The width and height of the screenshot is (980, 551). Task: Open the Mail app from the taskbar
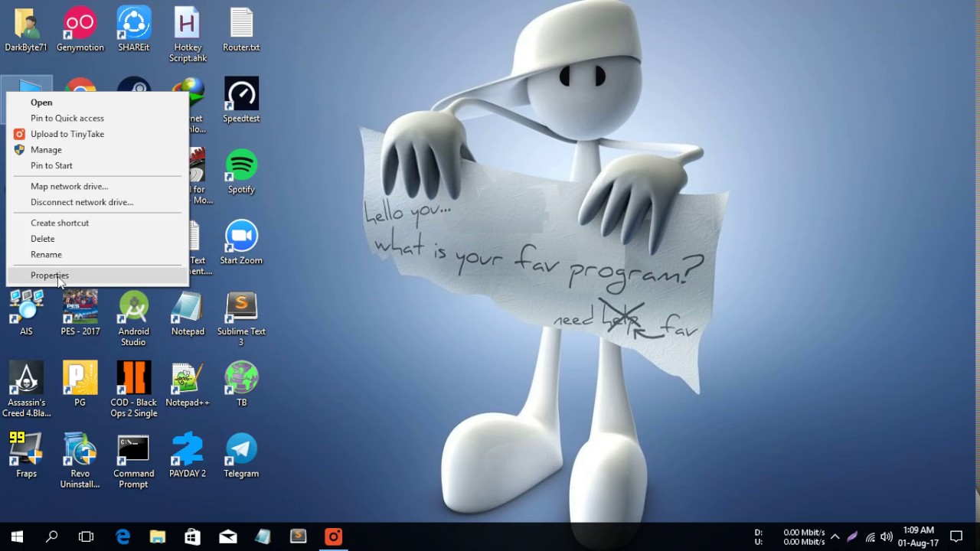(x=228, y=536)
